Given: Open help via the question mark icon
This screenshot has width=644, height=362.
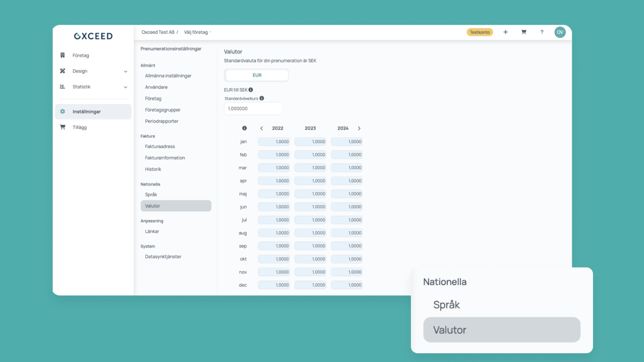Looking at the screenshot, I should point(542,32).
